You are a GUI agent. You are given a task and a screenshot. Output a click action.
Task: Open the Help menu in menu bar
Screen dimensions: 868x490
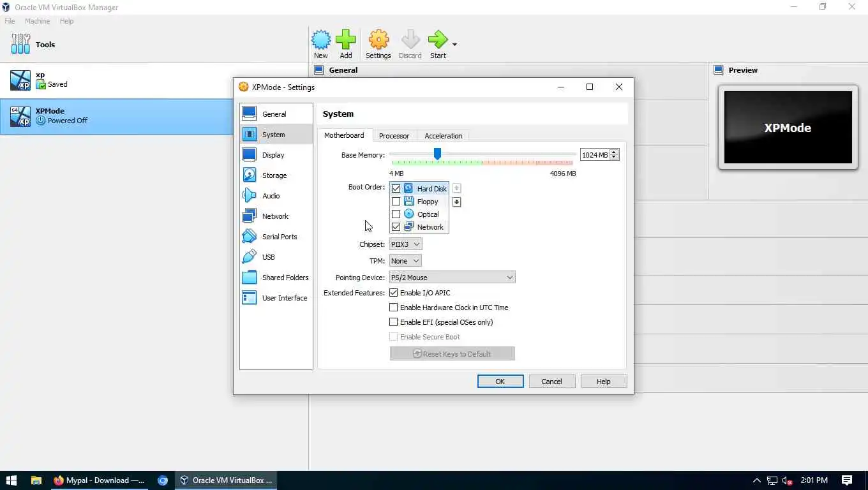(x=67, y=21)
